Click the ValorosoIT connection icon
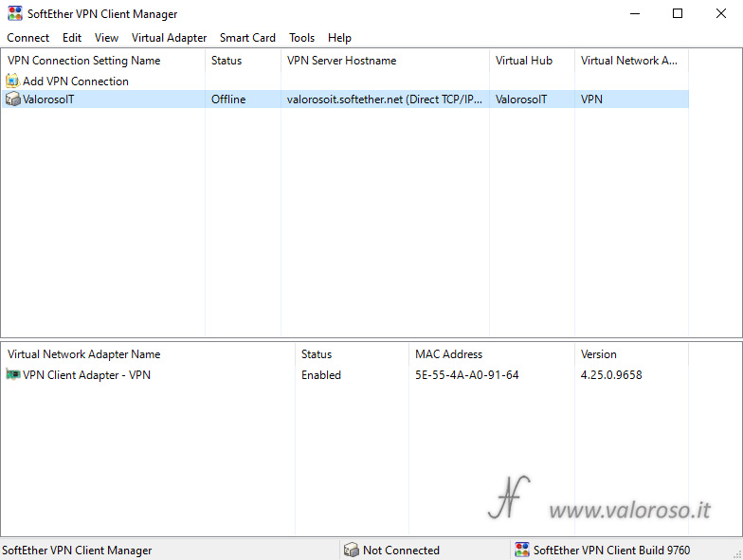The image size is (743, 560). coord(13,99)
